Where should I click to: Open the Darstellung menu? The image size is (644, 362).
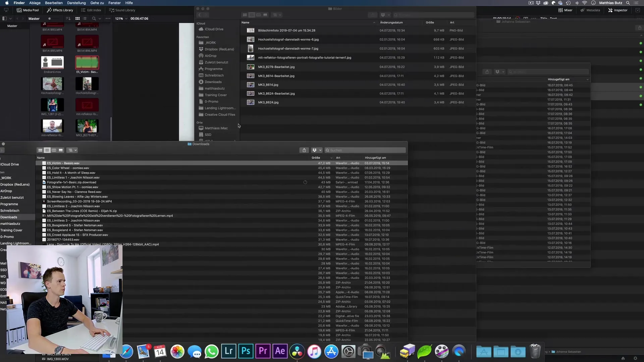click(76, 3)
